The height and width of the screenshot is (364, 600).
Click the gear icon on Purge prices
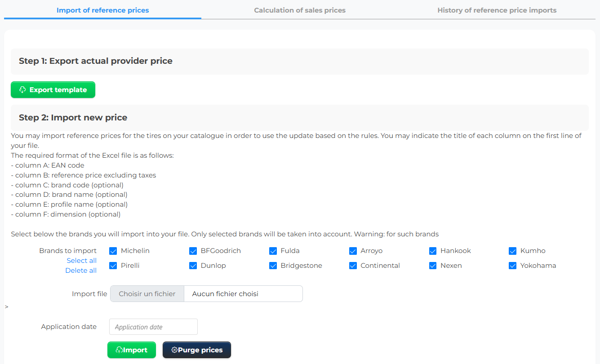(x=175, y=350)
